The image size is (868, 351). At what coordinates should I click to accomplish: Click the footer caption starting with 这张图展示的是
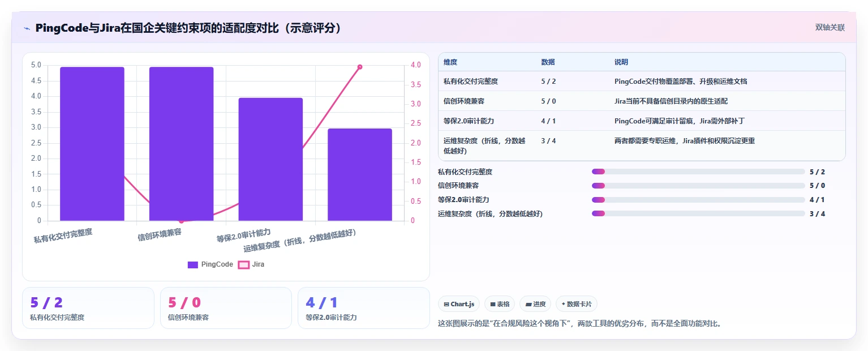580,324
